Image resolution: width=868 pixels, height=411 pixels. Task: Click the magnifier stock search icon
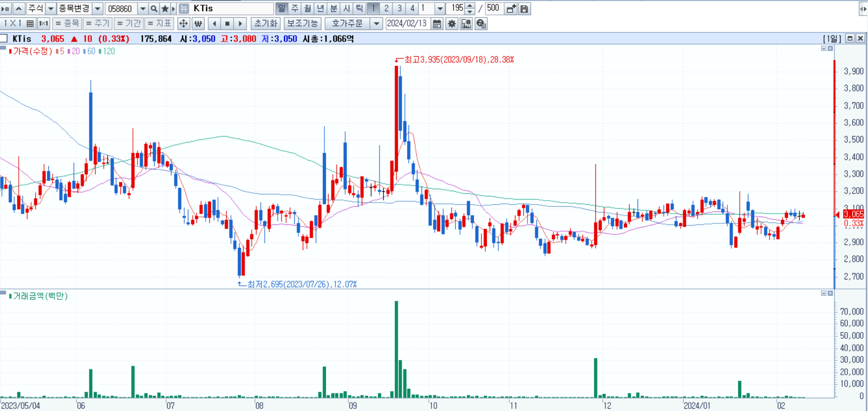[154, 9]
